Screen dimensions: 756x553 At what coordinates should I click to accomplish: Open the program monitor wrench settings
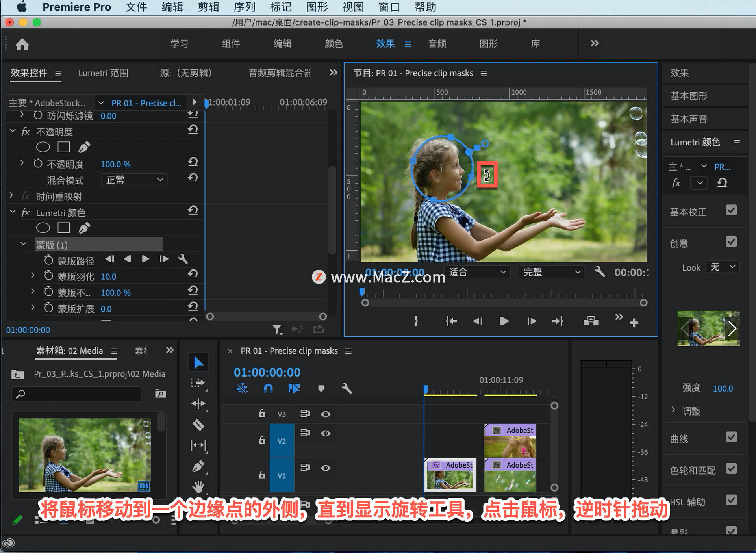(600, 272)
